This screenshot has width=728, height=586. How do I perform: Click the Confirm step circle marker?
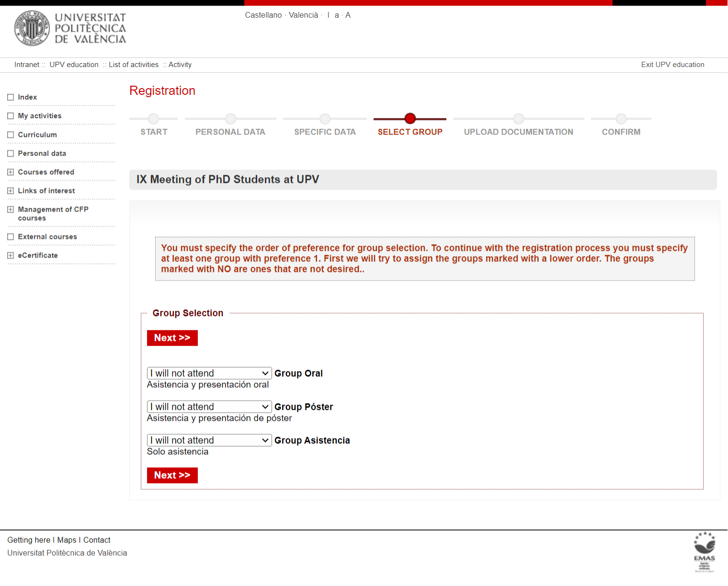coord(621,118)
